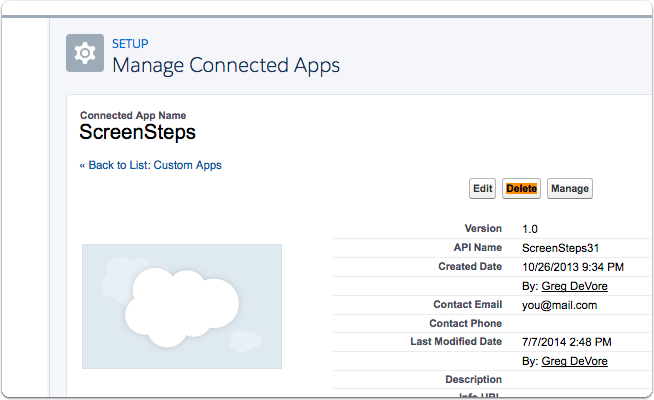Open Greg DeVore link under Created Date

pos(574,286)
